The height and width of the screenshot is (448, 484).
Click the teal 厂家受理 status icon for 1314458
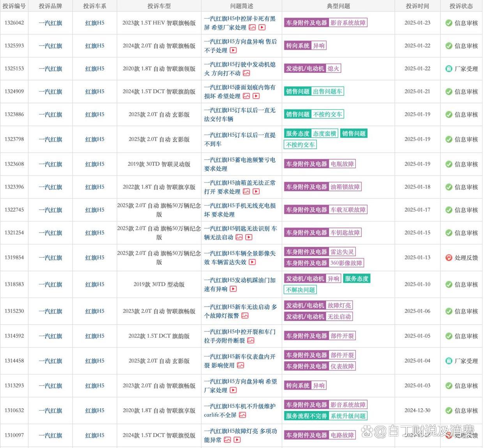click(449, 361)
